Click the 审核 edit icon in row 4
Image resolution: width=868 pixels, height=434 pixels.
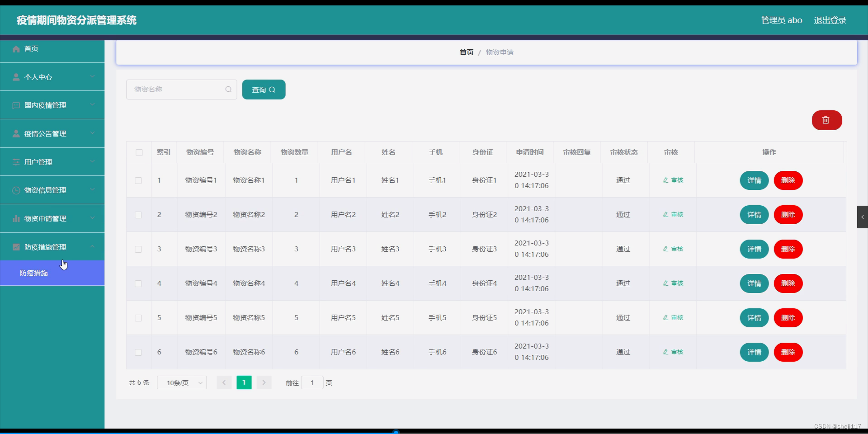tap(665, 283)
